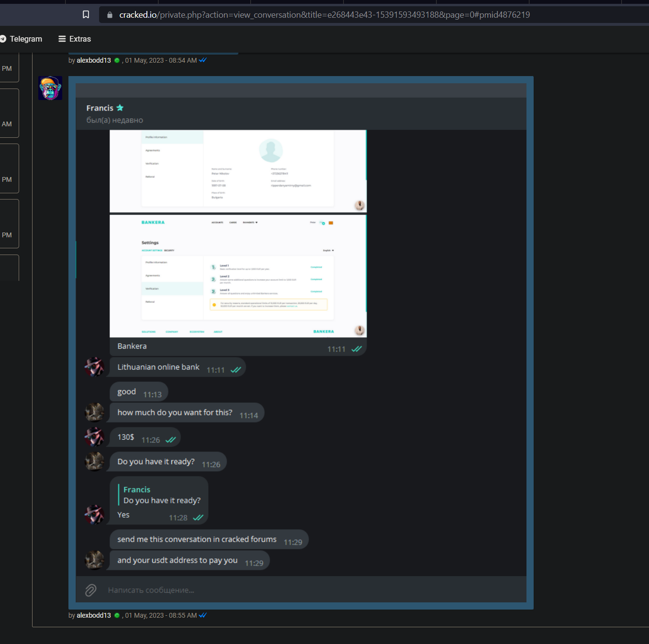Click 'how much do you want for this?' message
This screenshot has width=649, height=644.
pyautogui.click(x=187, y=413)
